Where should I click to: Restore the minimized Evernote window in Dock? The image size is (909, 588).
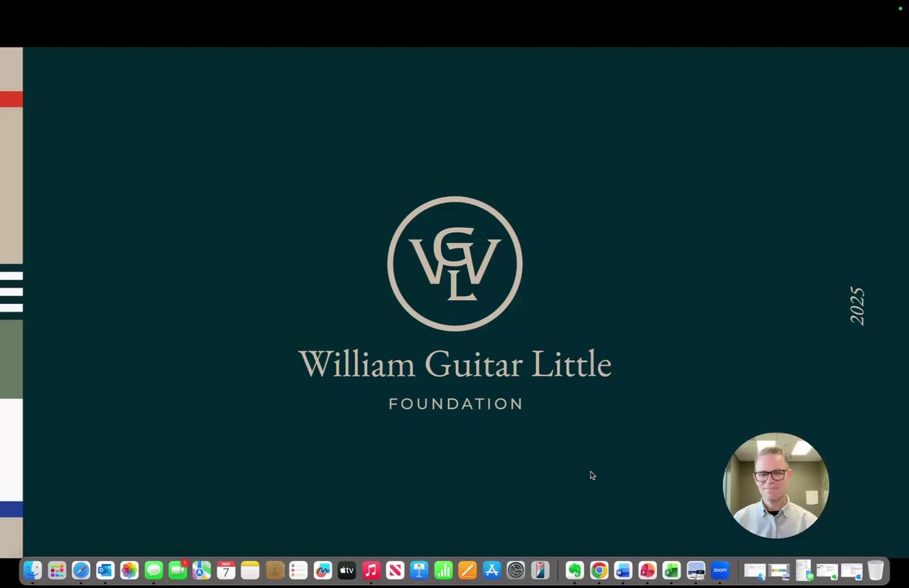coord(827,571)
